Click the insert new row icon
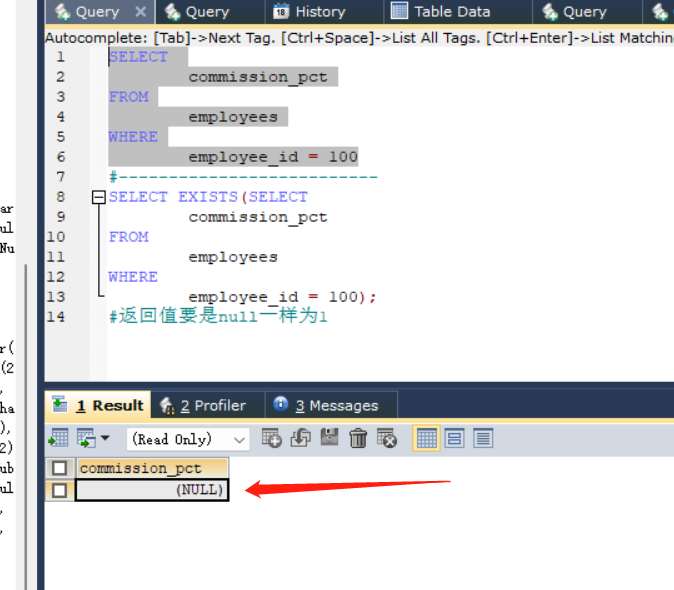Image resolution: width=674 pixels, height=590 pixels. click(x=272, y=439)
